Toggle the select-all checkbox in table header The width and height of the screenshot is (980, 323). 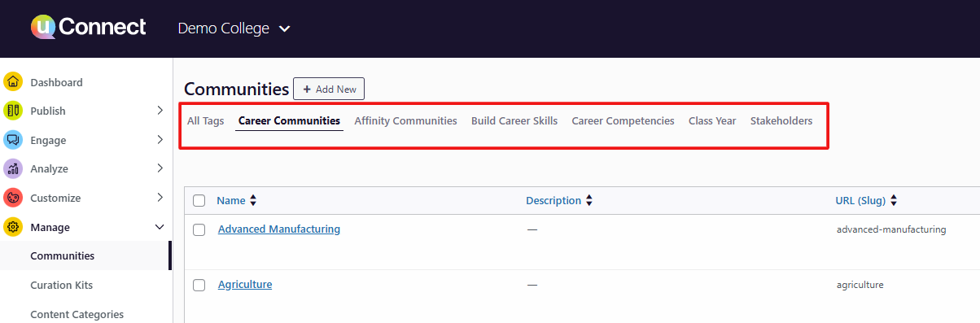coord(199,200)
